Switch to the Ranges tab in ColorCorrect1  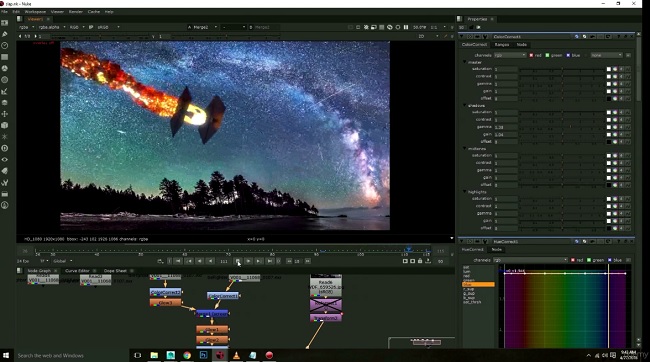tap(502, 45)
